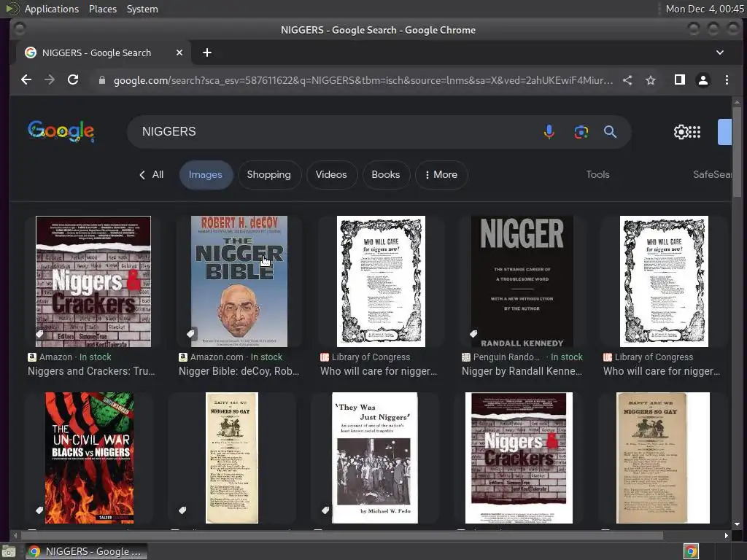Click product tag on Fedo cover
This screenshot has height=560, width=747.
325,510
